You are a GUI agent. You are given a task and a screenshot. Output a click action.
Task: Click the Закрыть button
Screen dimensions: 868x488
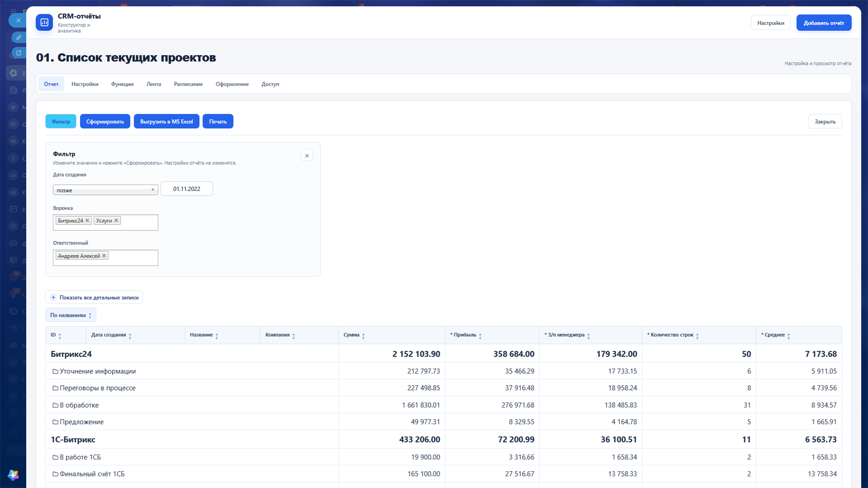coord(825,122)
